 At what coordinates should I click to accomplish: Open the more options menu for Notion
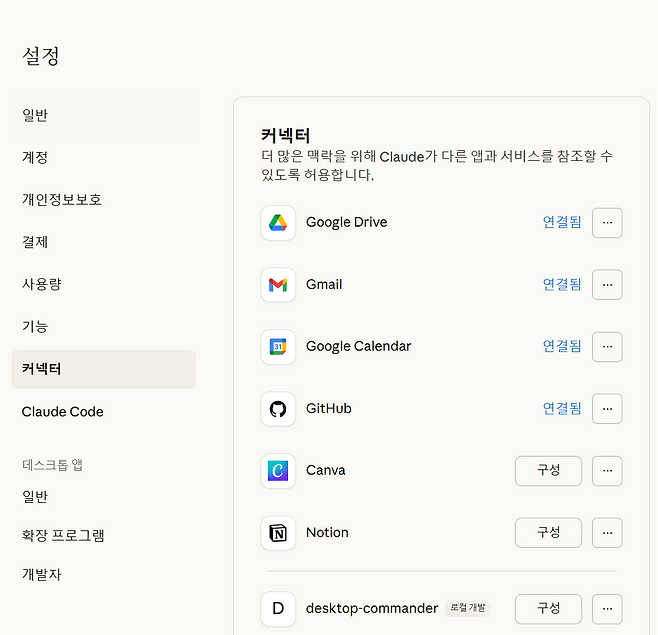coord(607,533)
